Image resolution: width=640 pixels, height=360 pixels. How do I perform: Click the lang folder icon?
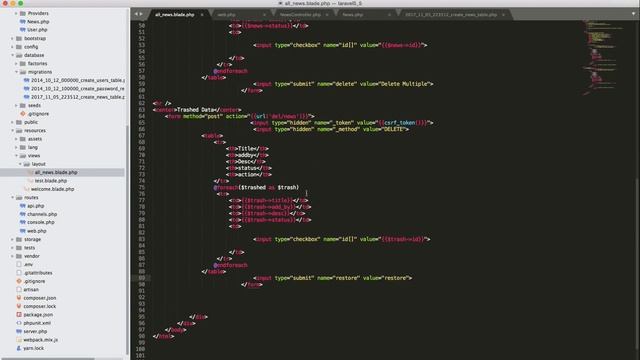coord(23,147)
